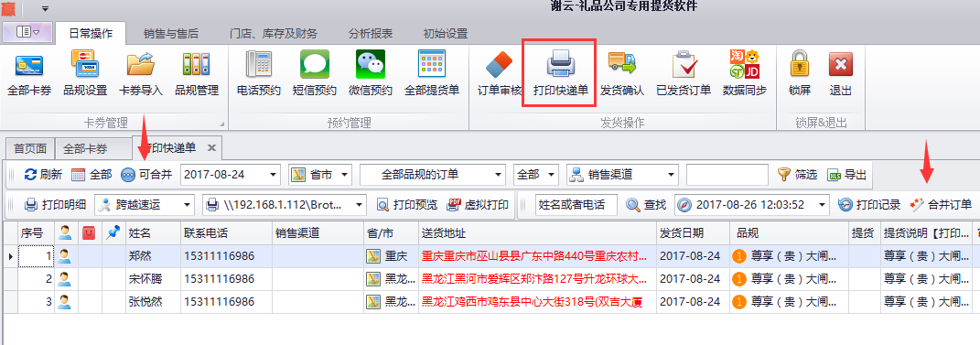Click 虚拟打印 PDF button
980x345 pixels.
pyautogui.click(x=478, y=204)
